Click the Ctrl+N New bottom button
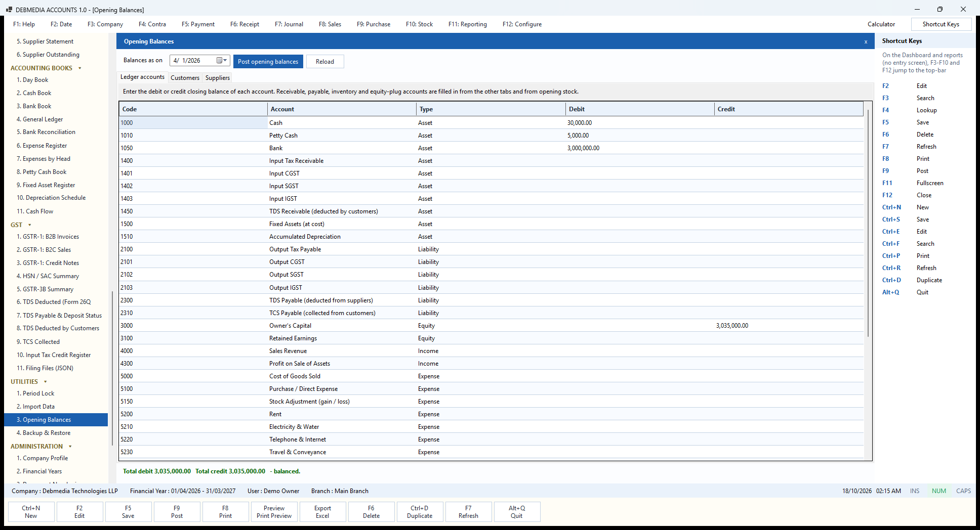980x530 pixels. tap(31, 512)
